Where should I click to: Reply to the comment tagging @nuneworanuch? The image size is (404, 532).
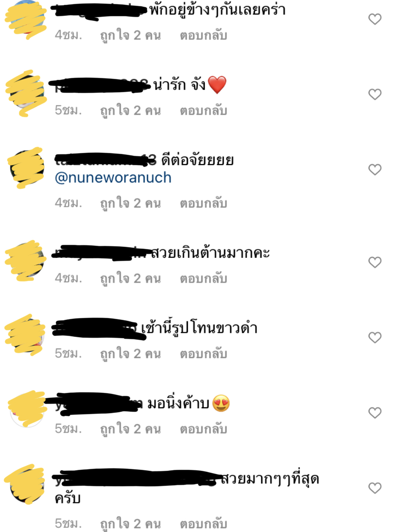coord(203,203)
